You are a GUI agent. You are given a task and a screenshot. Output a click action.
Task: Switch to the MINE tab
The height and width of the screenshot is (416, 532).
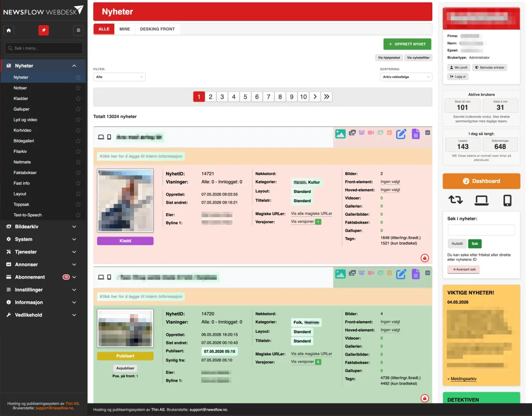click(x=124, y=29)
